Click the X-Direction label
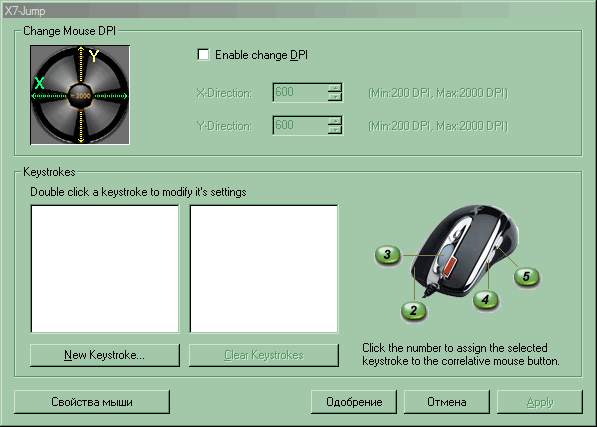 click(224, 93)
